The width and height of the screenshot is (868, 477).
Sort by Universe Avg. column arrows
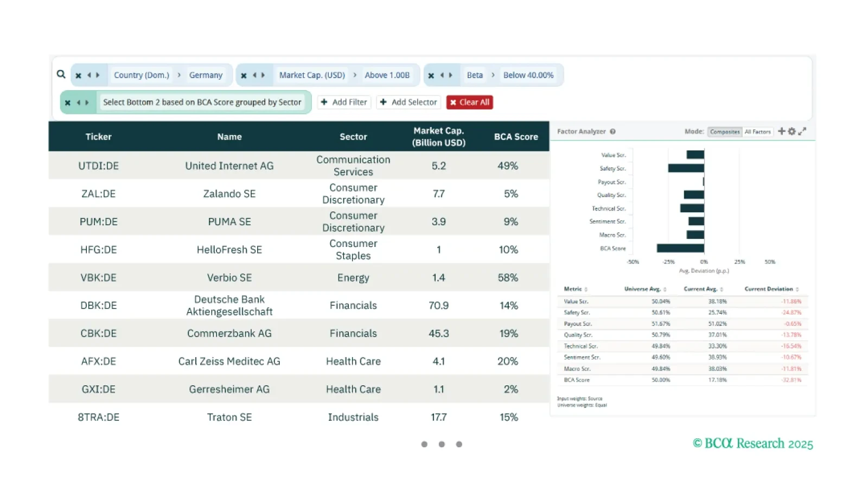click(x=665, y=289)
